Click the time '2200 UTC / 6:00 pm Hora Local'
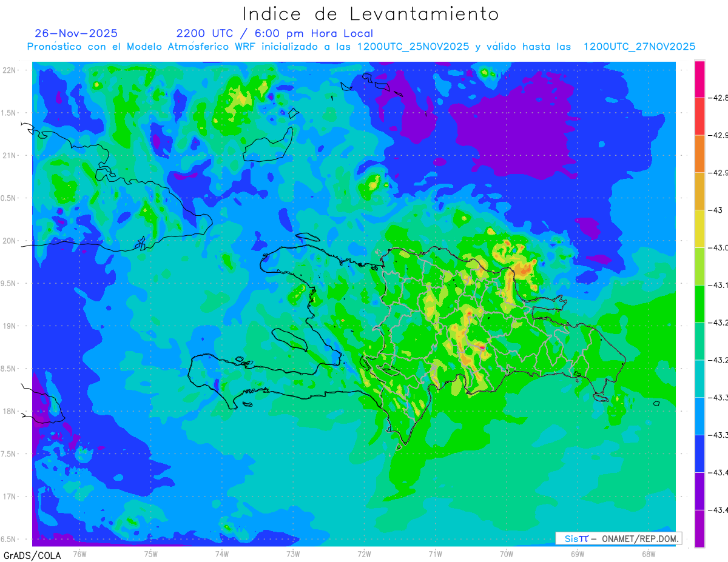Image resolution: width=728 pixels, height=562 pixels. 275,33
